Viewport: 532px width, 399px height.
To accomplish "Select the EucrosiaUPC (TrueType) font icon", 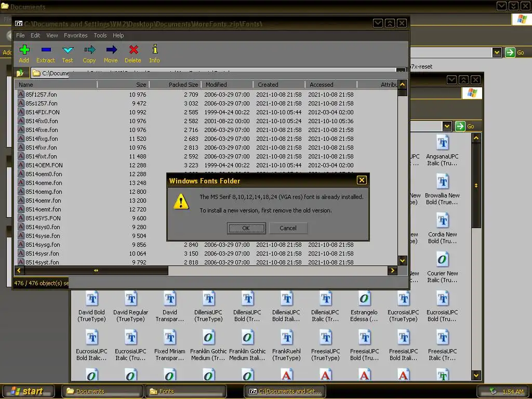I will [403, 299].
